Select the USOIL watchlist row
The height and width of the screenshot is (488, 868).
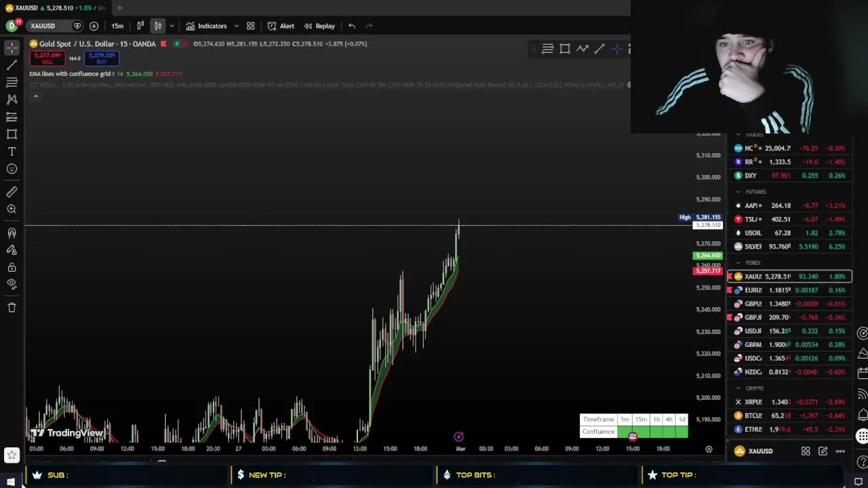789,232
